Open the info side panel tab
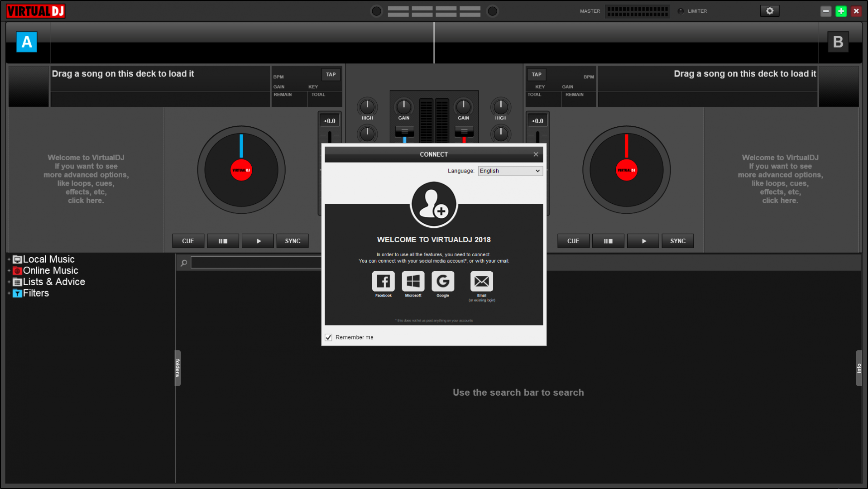Screen dimensions: 868x489 [858, 368]
